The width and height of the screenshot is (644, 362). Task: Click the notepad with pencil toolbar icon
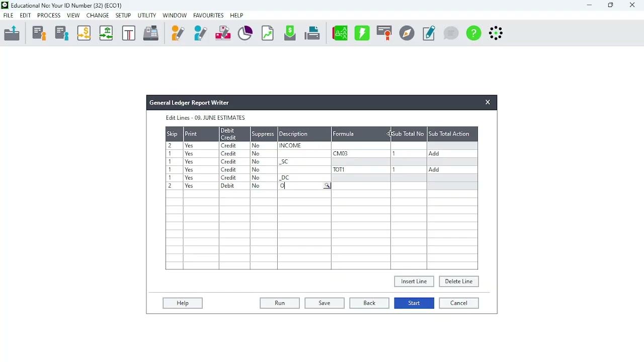pos(429,34)
